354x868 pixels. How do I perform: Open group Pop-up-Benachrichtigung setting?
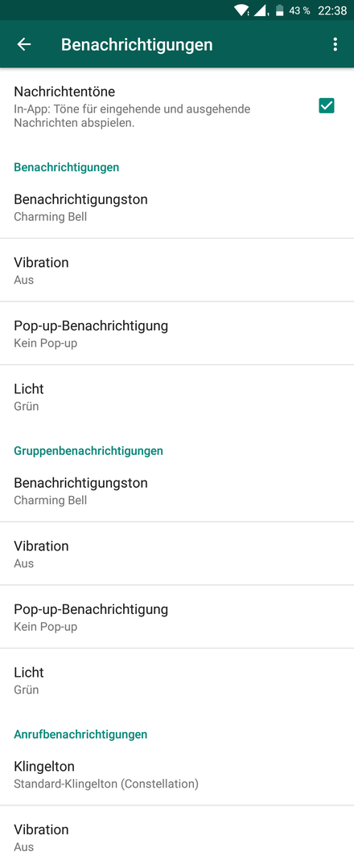click(177, 616)
